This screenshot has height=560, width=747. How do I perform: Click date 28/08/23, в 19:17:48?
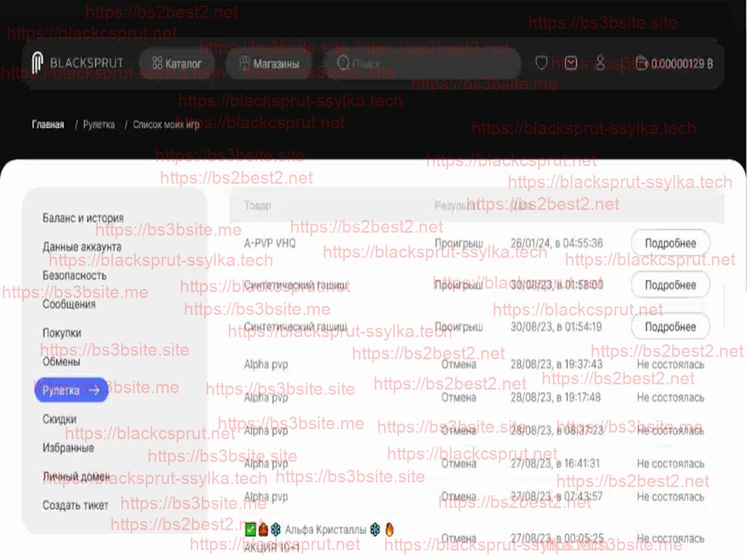pos(556,397)
